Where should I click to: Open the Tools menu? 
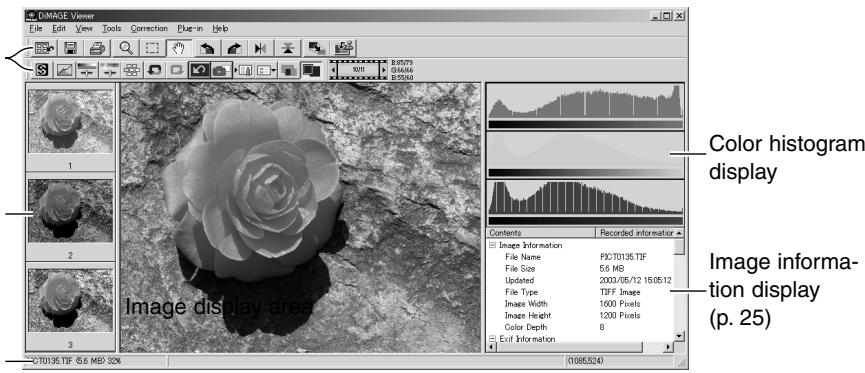tap(112, 28)
